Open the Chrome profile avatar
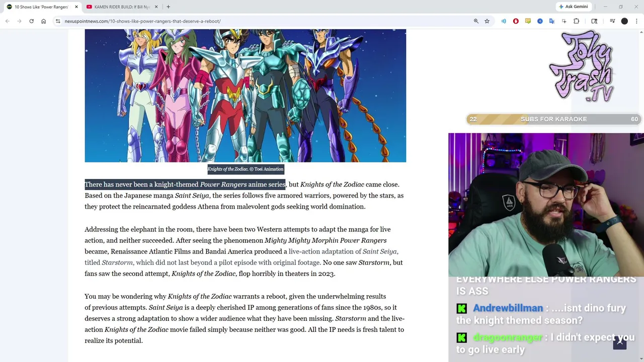 point(624,21)
